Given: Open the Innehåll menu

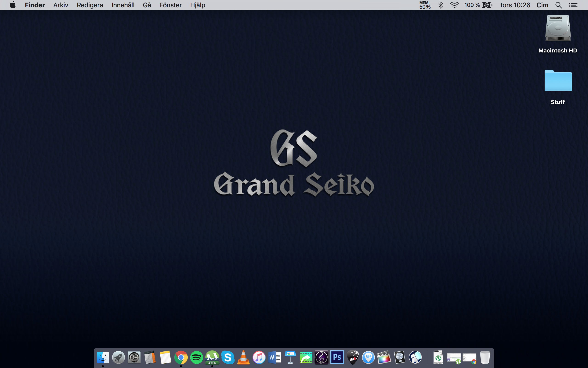Looking at the screenshot, I should (x=123, y=5).
